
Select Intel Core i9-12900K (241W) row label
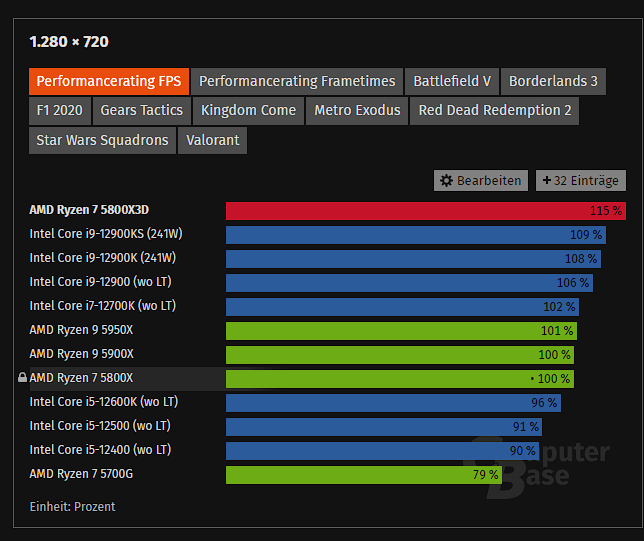pos(103,258)
